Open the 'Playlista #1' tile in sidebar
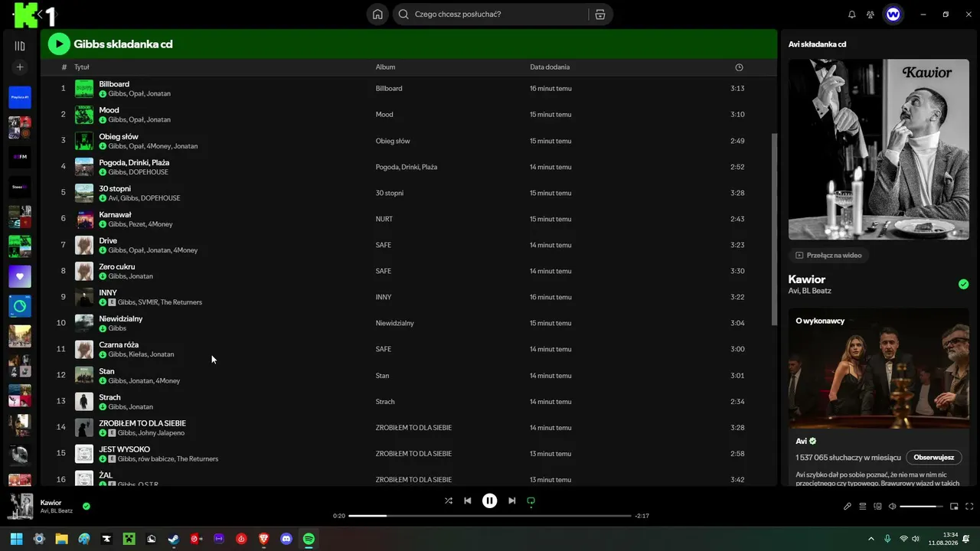This screenshot has width=980, height=551. [20, 97]
